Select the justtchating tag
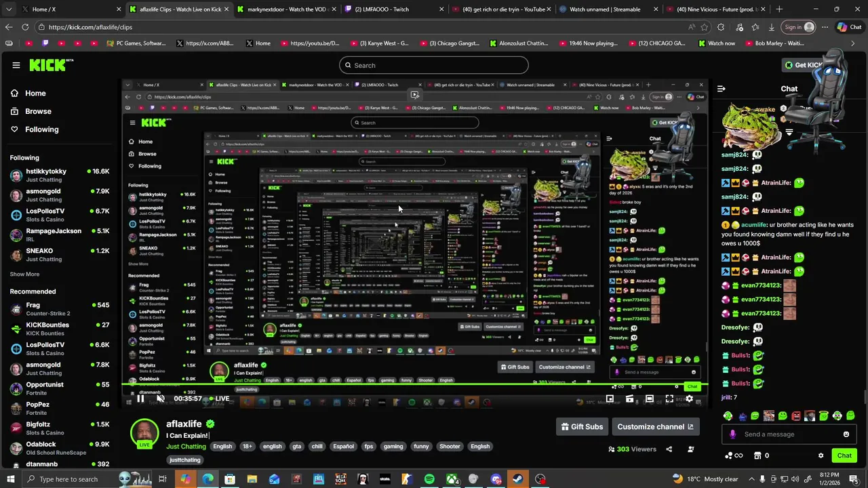This screenshot has height=488, width=868. 185,460
